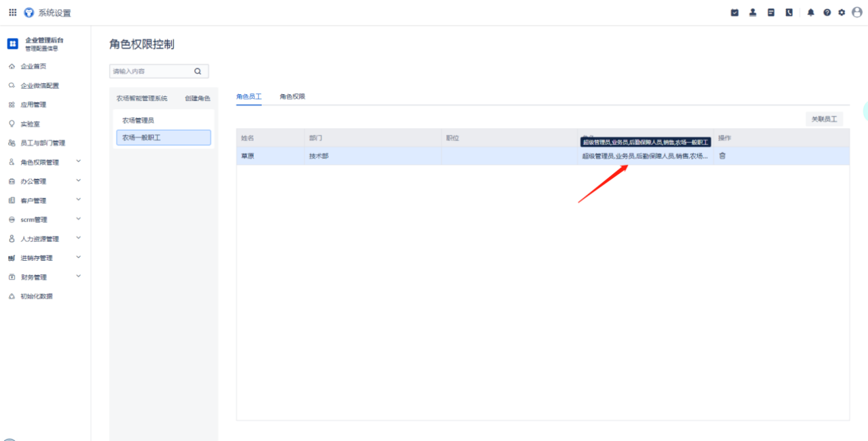Open the phone contacts book icon
This screenshot has height=441, width=868.
click(x=789, y=13)
